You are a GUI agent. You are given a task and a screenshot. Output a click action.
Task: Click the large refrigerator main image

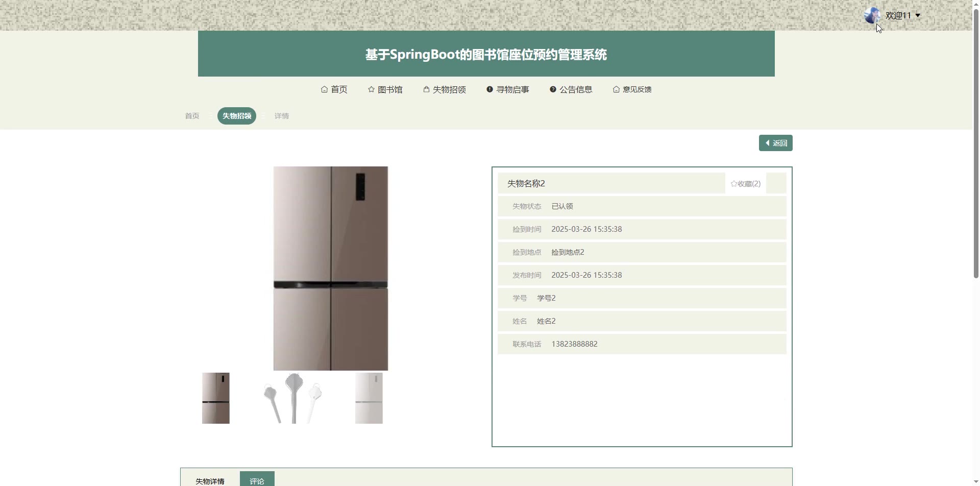click(x=331, y=269)
